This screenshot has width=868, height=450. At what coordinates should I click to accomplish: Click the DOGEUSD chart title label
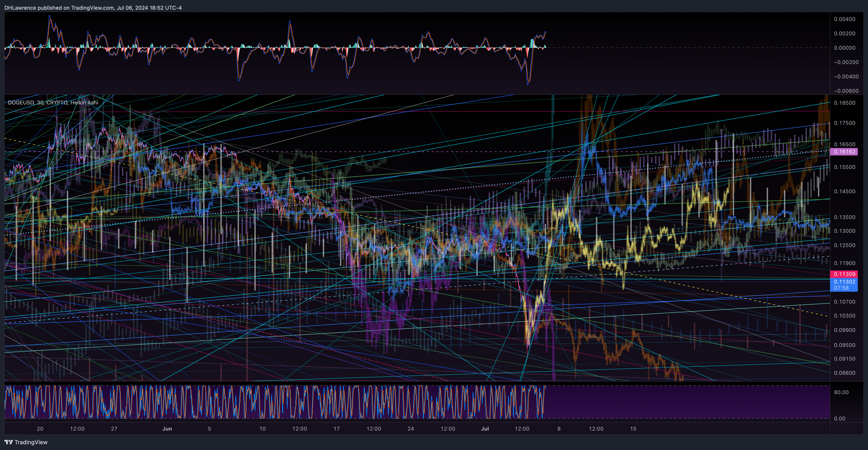pyautogui.click(x=53, y=102)
